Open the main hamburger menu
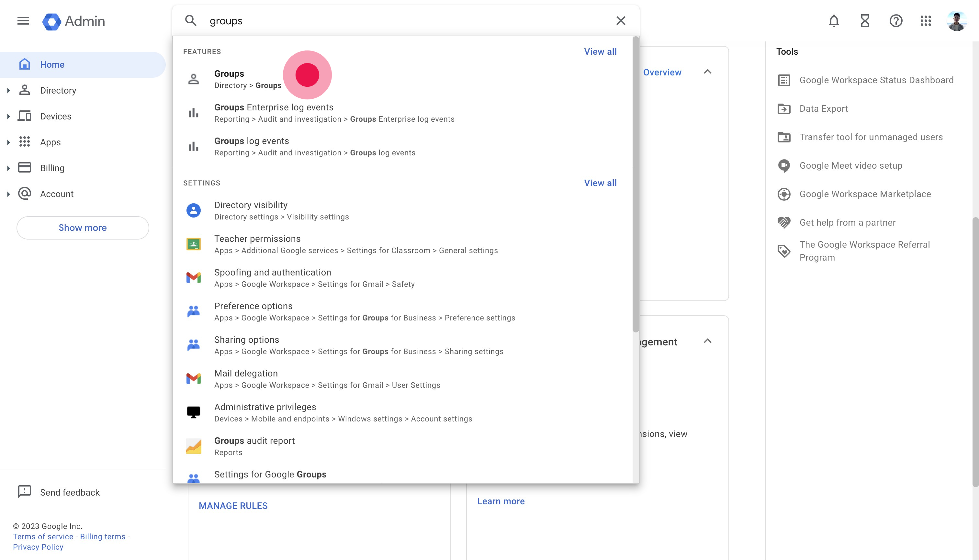The height and width of the screenshot is (560, 979). 23,21
